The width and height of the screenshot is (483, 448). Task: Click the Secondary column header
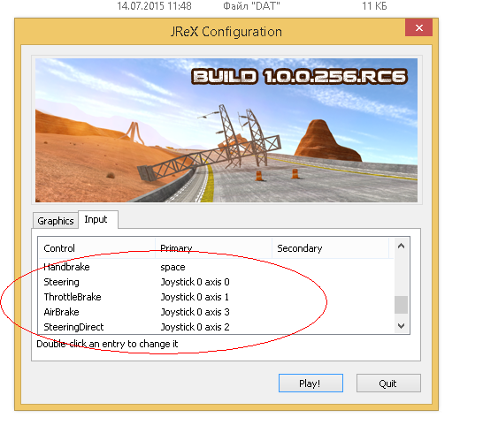tap(330, 248)
